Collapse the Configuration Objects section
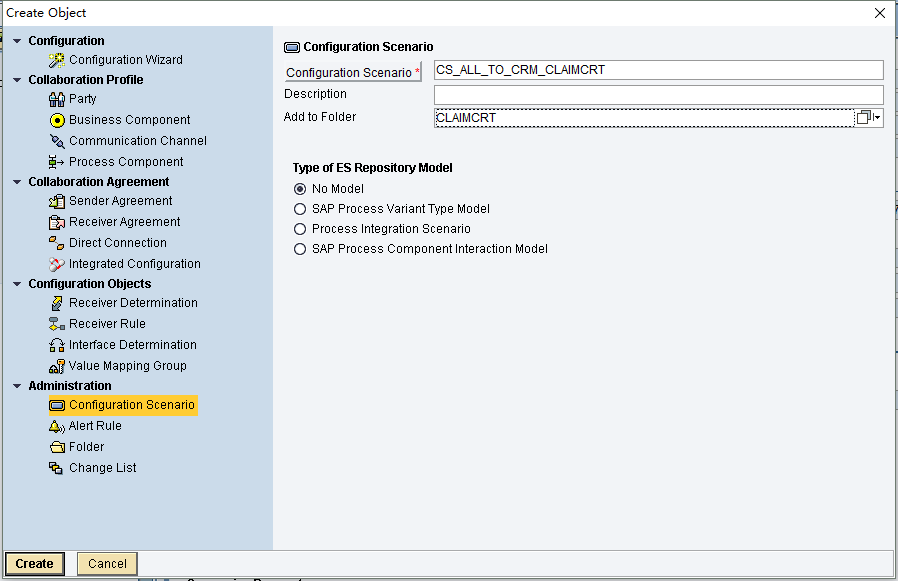 (x=17, y=284)
